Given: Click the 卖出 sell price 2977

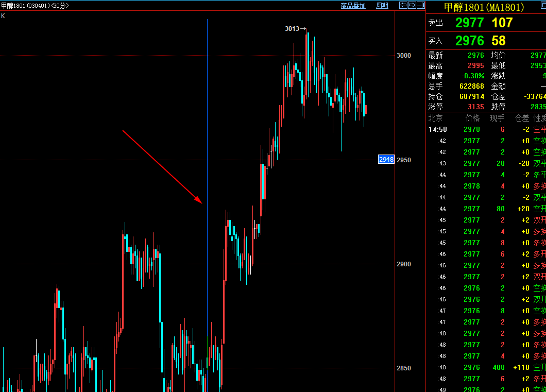Looking at the screenshot, I should (x=469, y=23).
